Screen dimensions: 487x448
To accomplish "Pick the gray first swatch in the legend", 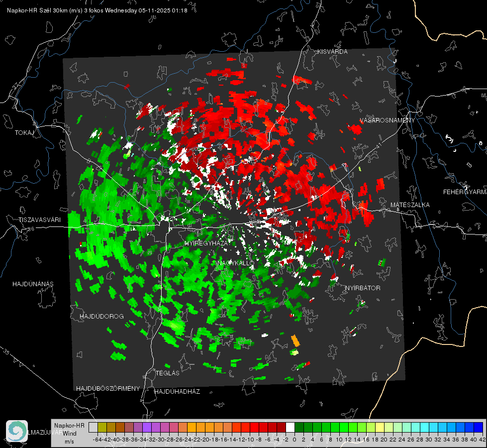I will click(x=93, y=428).
